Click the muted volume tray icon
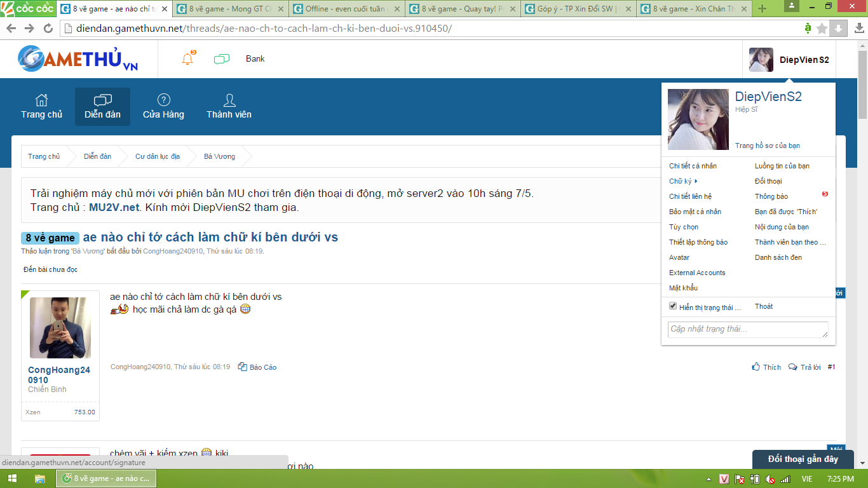Screen dimensions: 868x488 770,479
